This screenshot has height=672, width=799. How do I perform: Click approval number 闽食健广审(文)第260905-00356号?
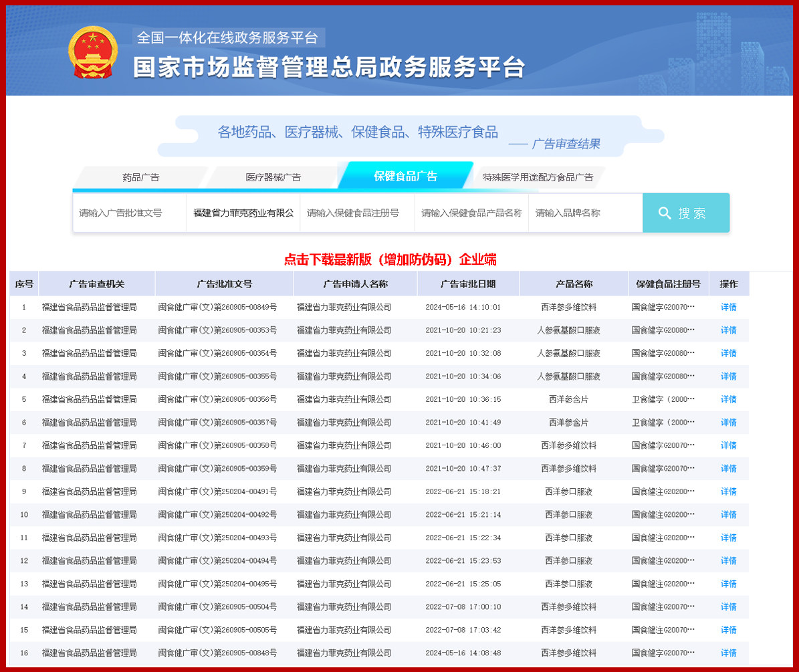(217, 399)
